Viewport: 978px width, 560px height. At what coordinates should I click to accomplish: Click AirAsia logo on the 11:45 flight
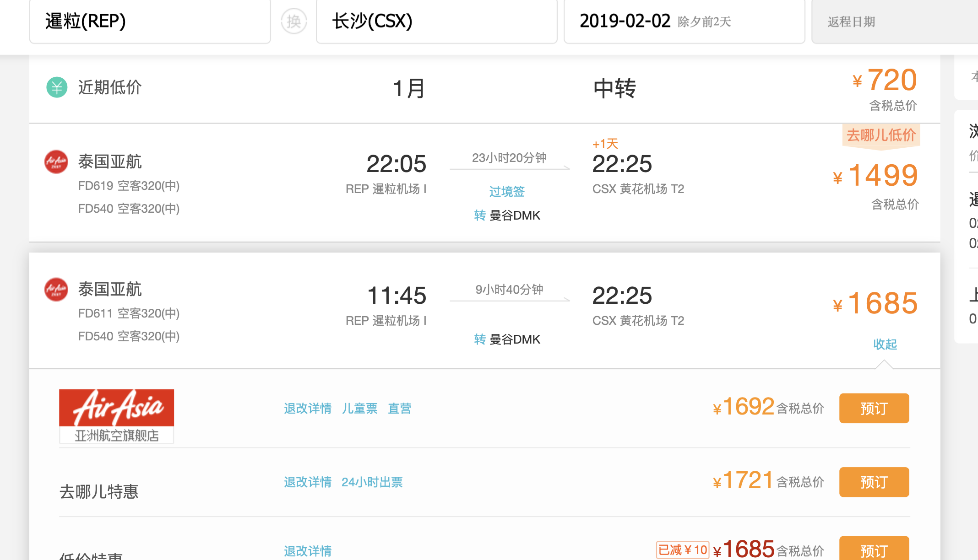(x=56, y=290)
